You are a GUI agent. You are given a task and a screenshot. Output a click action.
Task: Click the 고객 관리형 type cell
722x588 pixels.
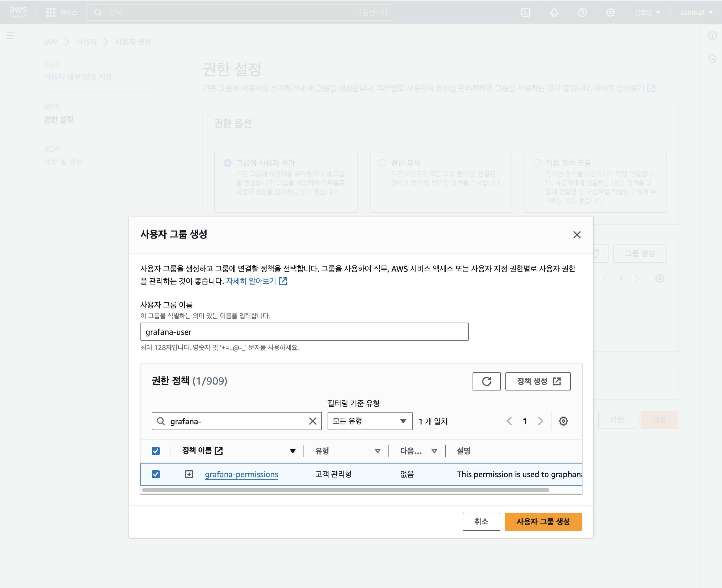point(333,474)
